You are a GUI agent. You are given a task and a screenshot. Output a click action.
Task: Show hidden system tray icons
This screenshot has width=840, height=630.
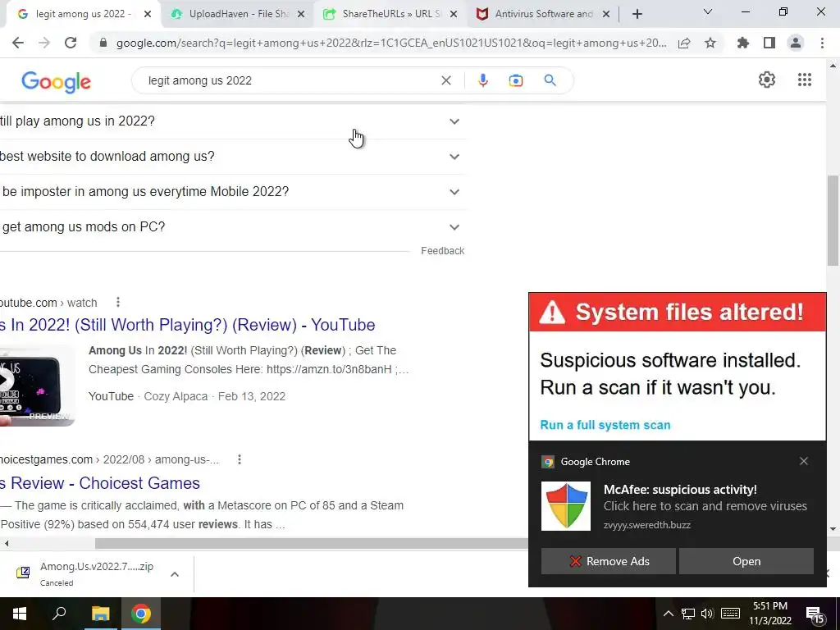[x=668, y=614]
